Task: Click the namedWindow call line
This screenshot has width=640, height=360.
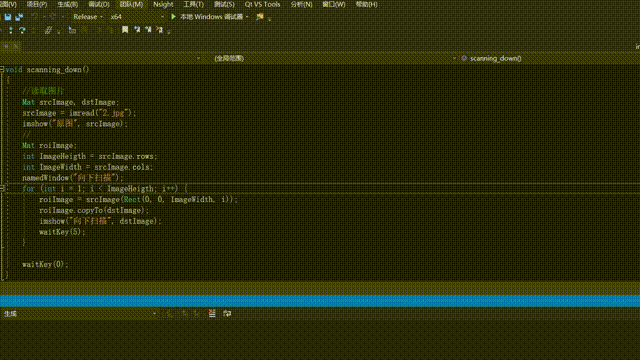Action: click(x=73, y=178)
